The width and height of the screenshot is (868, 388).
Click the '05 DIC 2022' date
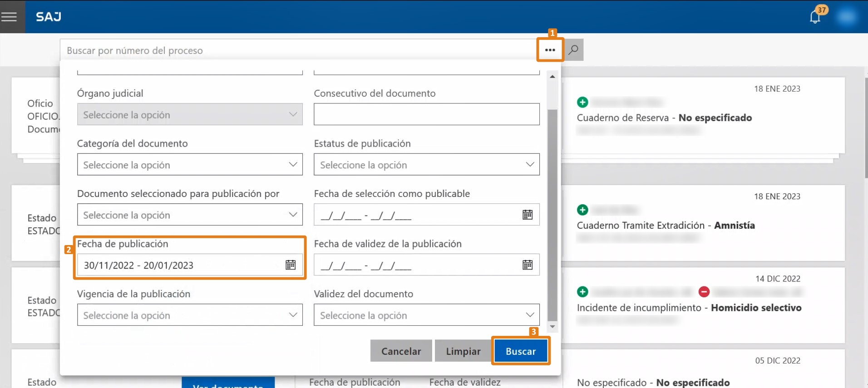(x=778, y=361)
